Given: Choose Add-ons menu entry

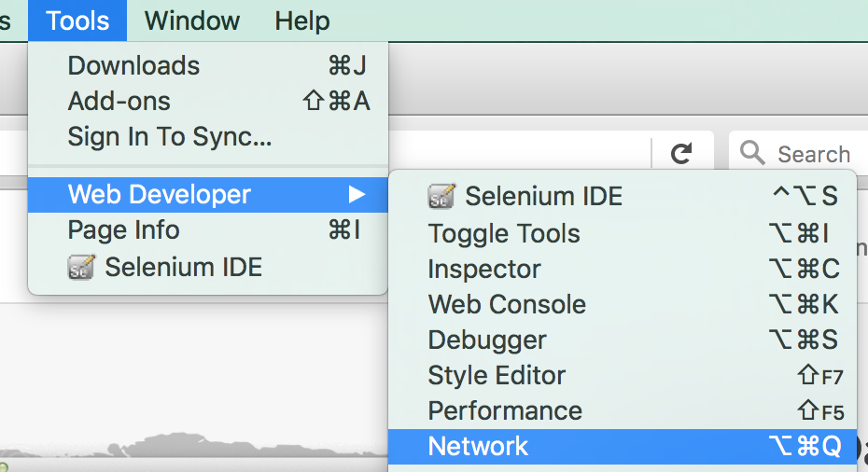Looking at the screenshot, I should 207,102.
